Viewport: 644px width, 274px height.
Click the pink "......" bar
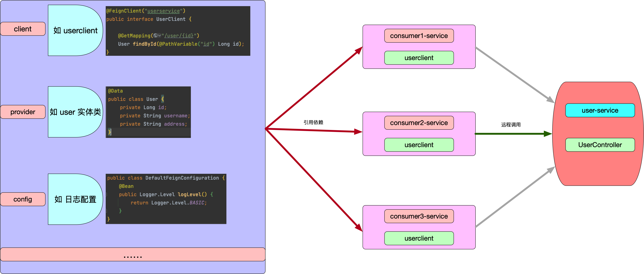point(133,255)
